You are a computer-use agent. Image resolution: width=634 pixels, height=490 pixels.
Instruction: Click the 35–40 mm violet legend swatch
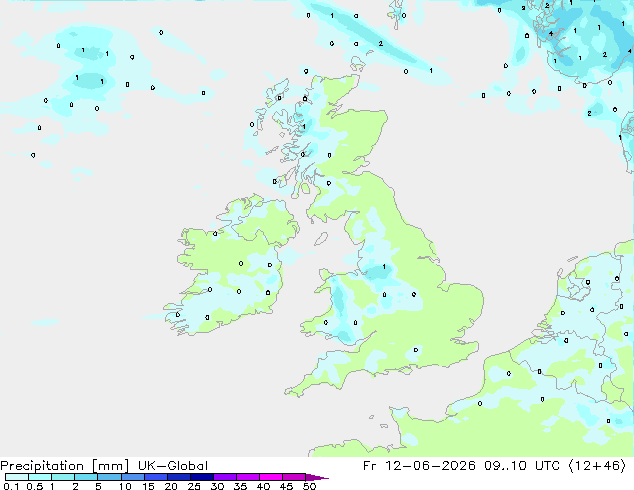(x=247, y=477)
